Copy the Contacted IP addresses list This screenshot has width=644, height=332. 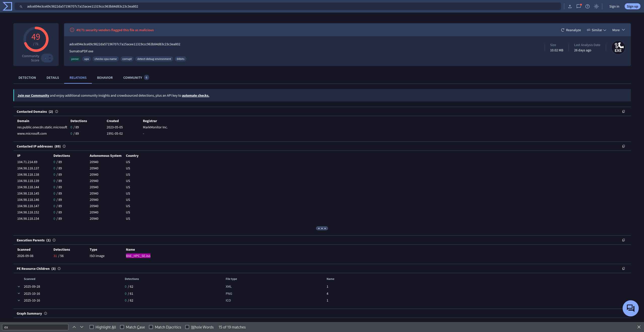(x=623, y=146)
